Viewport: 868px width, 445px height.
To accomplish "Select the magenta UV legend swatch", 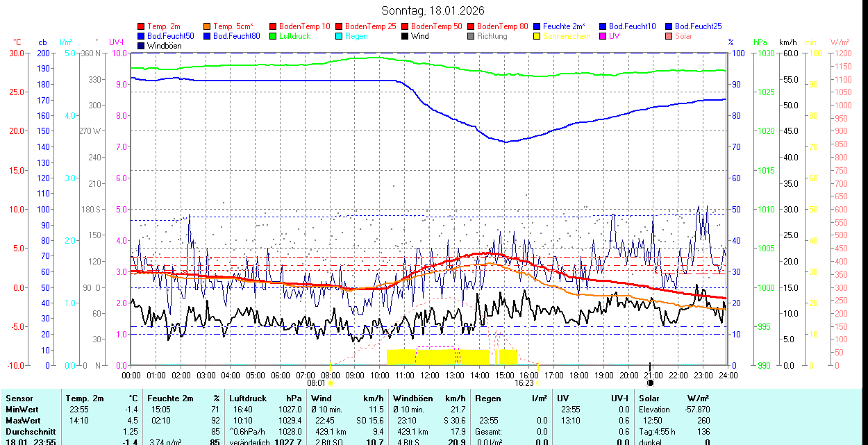I will 603,36.
